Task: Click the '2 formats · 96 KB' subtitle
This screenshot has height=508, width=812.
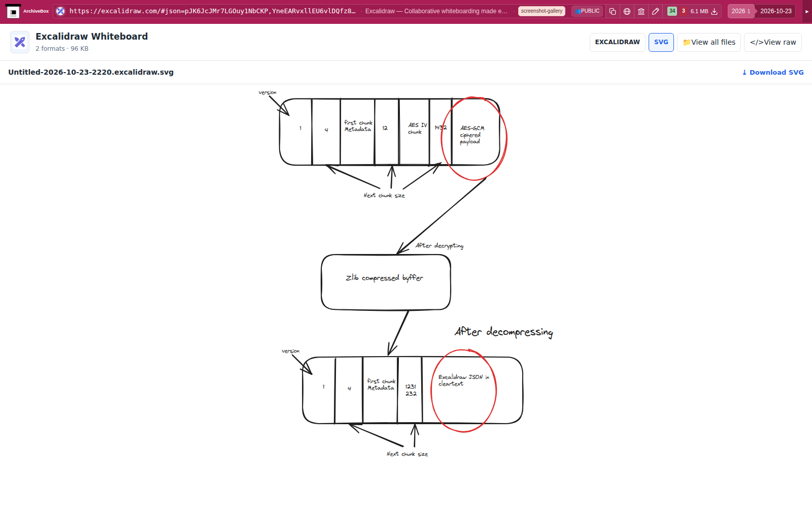Action: pos(62,49)
